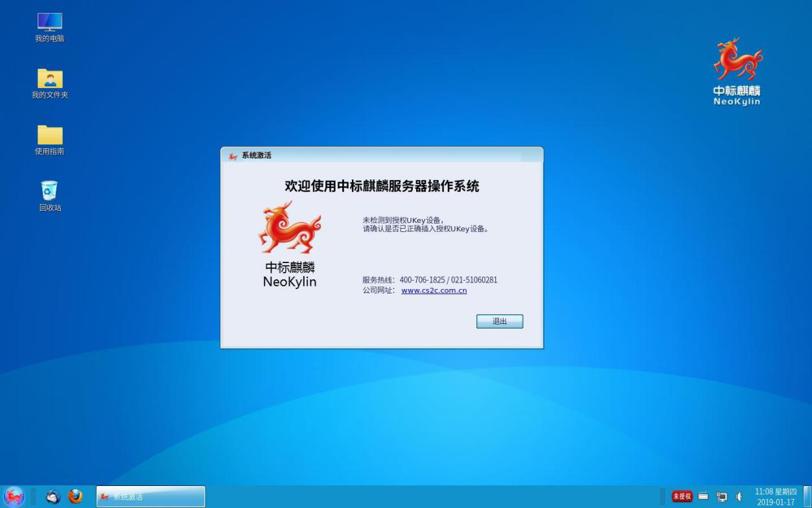Viewport: 812px width, 508px height.
Task: Click the volume speaker tray icon
Action: (x=739, y=496)
